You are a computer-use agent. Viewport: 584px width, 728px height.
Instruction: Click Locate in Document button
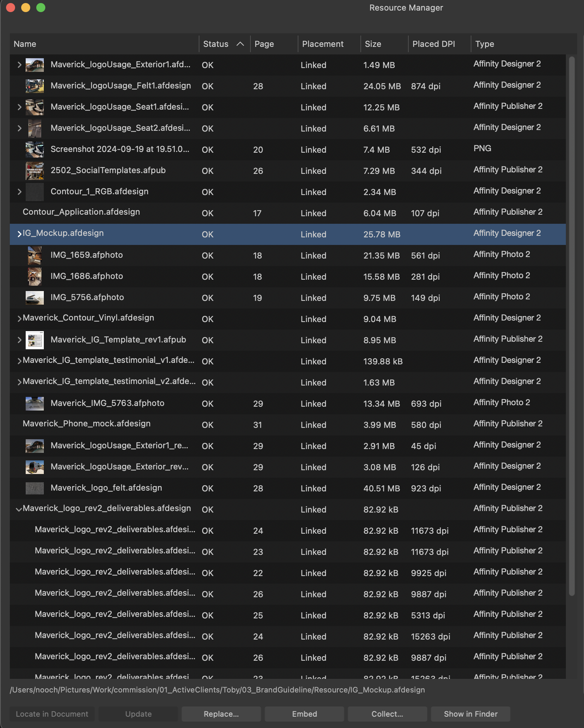(x=52, y=714)
